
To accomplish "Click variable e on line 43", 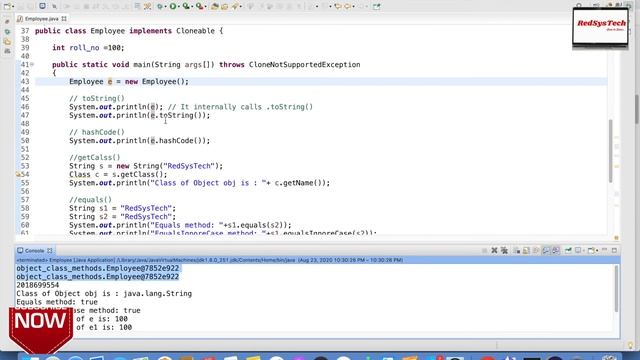I will (x=110, y=82).
